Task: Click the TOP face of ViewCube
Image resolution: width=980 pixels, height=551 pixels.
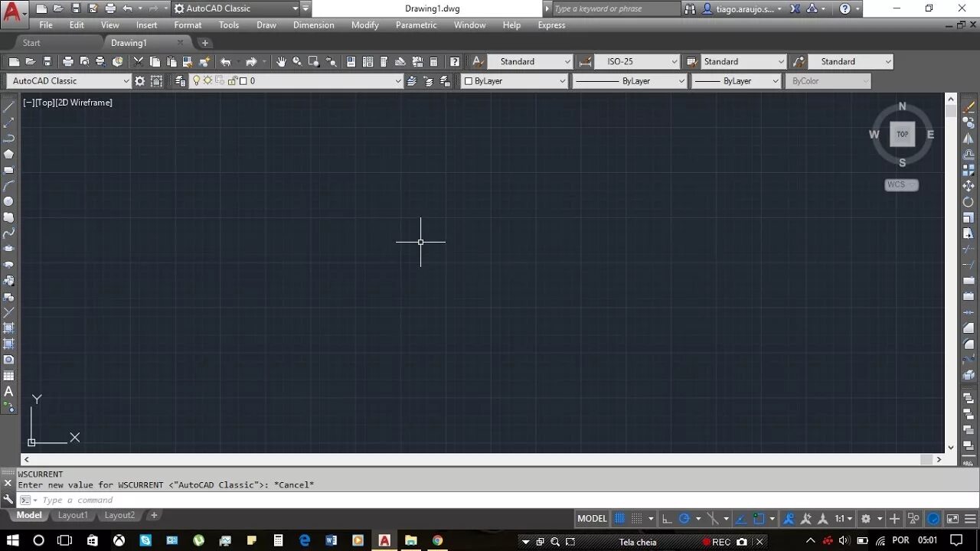Action: click(903, 134)
